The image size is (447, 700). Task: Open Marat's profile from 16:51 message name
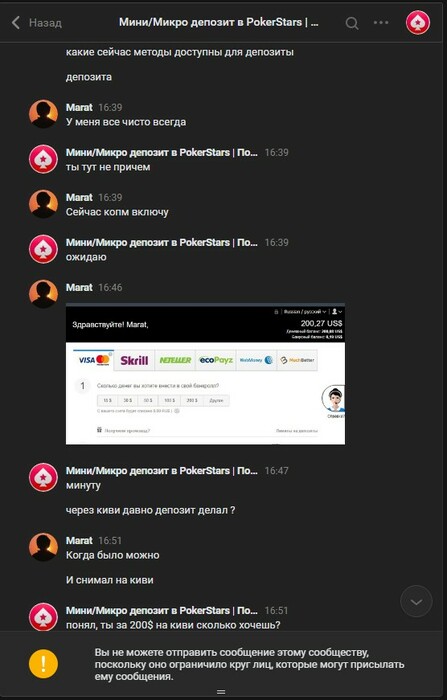(x=79, y=540)
